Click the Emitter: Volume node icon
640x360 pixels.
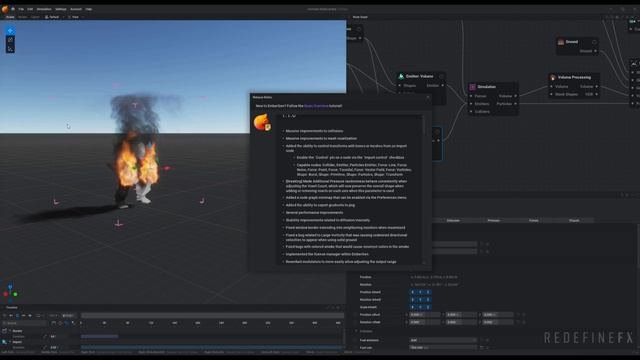pyautogui.click(x=401, y=76)
